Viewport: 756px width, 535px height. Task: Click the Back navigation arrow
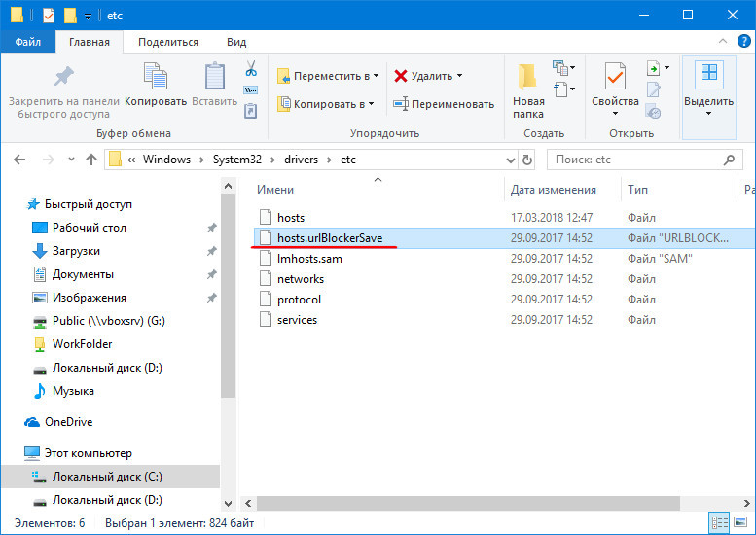tap(19, 160)
